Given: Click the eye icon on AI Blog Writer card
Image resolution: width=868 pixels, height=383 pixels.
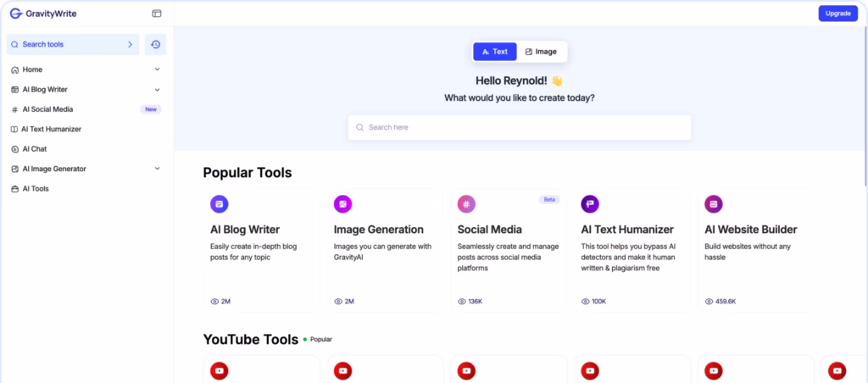Looking at the screenshot, I should [214, 302].
